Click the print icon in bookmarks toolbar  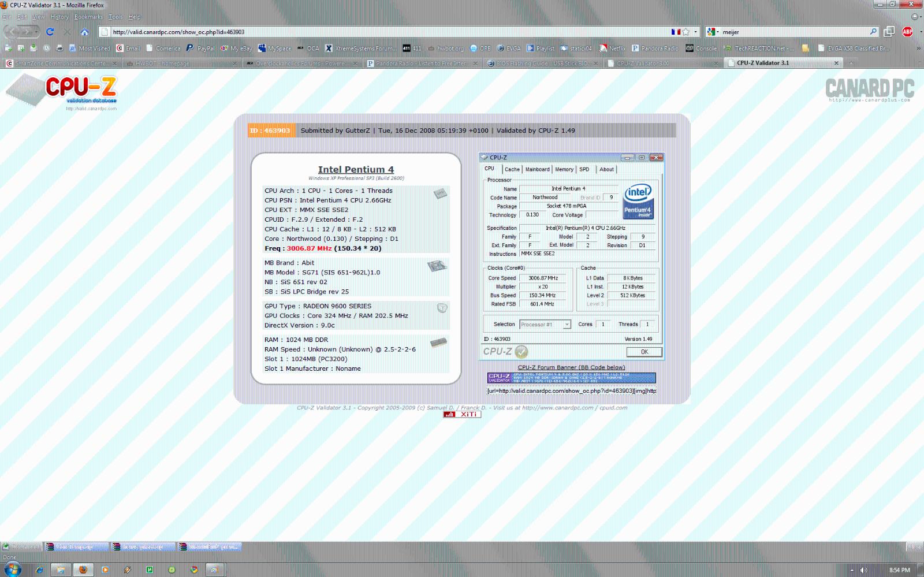[x=59, y=49]
